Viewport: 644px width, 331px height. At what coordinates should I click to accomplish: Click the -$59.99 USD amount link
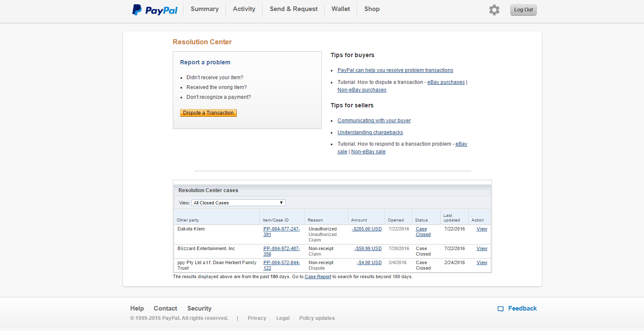pyautogui.click(x=368, y=249)
